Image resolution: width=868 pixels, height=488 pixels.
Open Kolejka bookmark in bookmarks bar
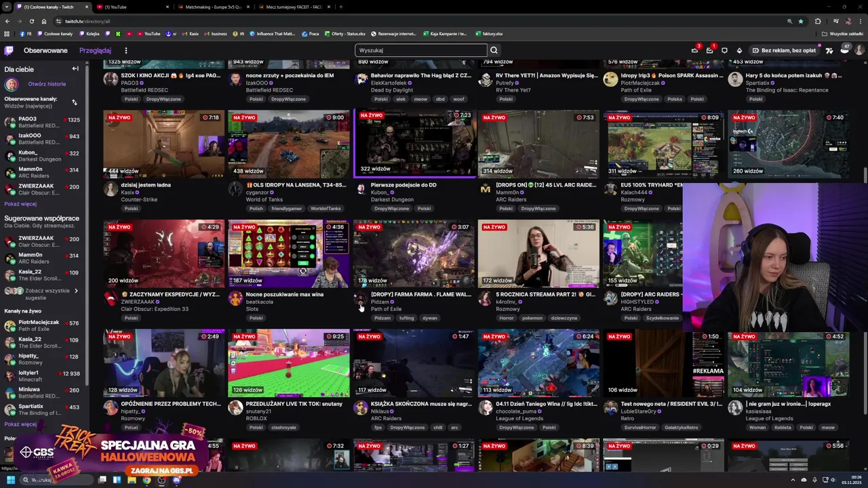[x=90, y=33]
